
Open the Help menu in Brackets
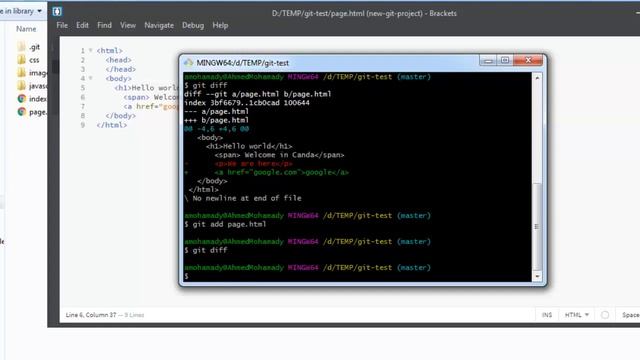(220, 25)
